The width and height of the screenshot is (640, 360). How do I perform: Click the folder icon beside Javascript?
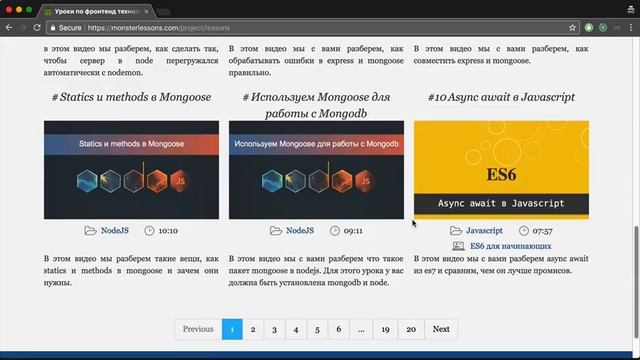click(456, 231)
